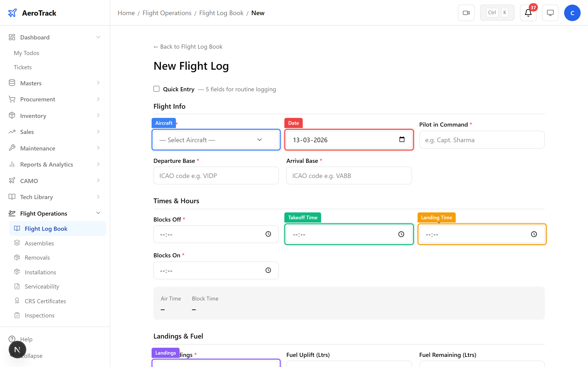
Task: Click the calendar icon in the Date field
Action: click(402, 139)
